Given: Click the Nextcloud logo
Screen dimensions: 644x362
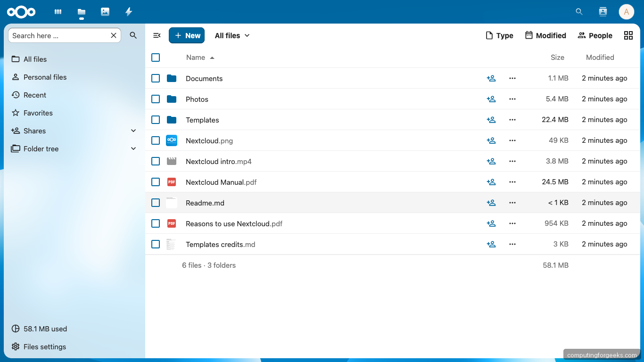Looking at the screenshot, I should click(21, 11).
